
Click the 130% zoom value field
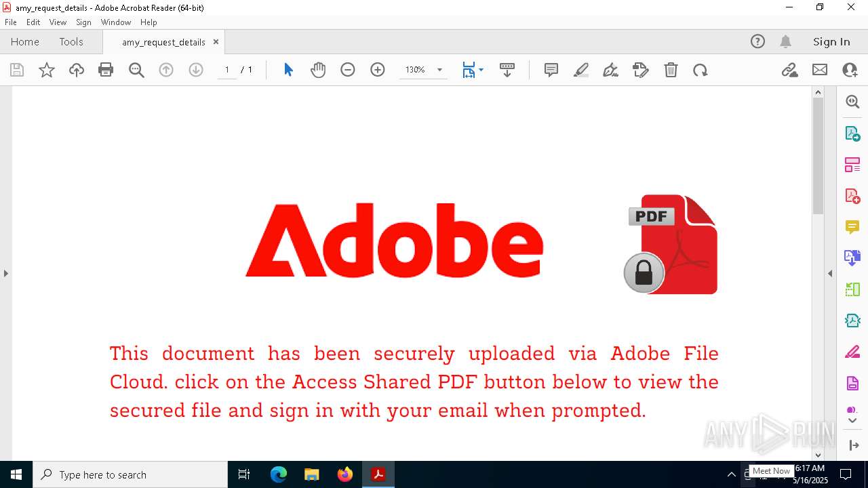(x=415, y=70)
